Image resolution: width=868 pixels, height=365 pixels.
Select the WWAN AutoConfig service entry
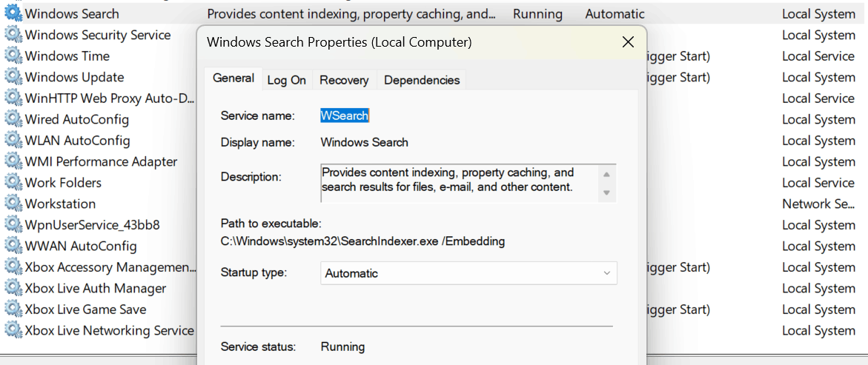(x=81, y=246)
